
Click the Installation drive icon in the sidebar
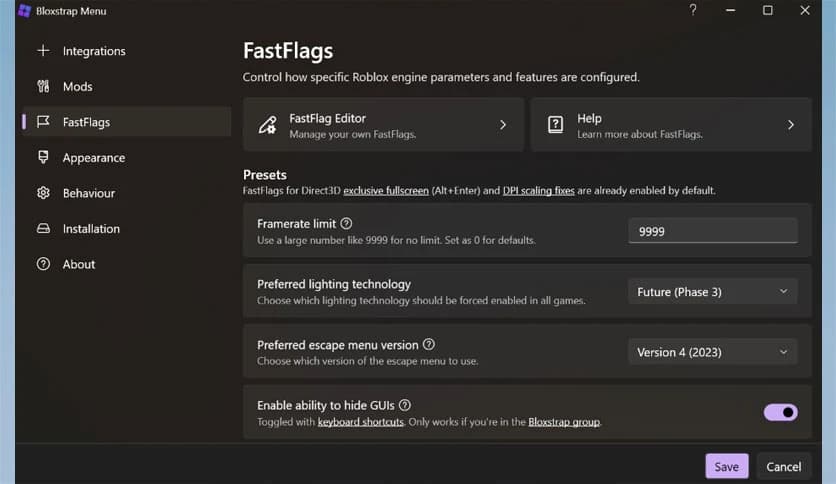point(43,229)
